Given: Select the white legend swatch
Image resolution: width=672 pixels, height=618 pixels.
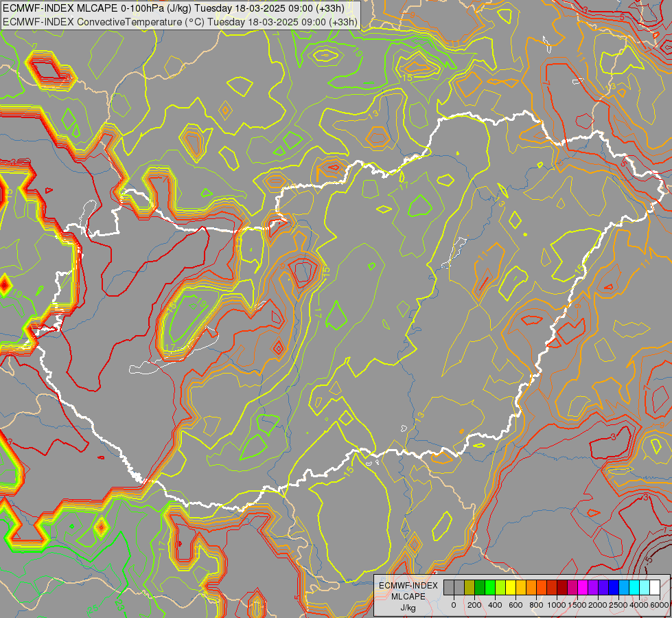Looking at the screenshot, I should point(656,588).
